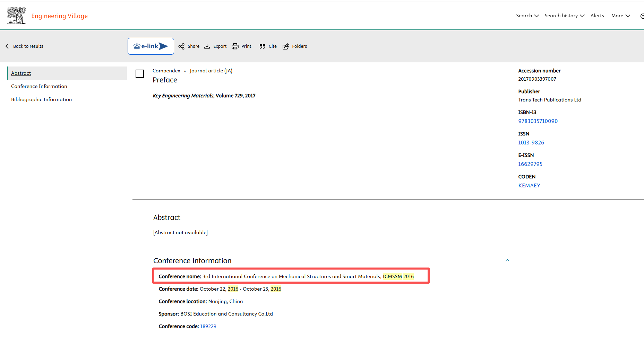644x346 pixels.
Task: Click the Export download icon
Action: click(x=207, y=46)
